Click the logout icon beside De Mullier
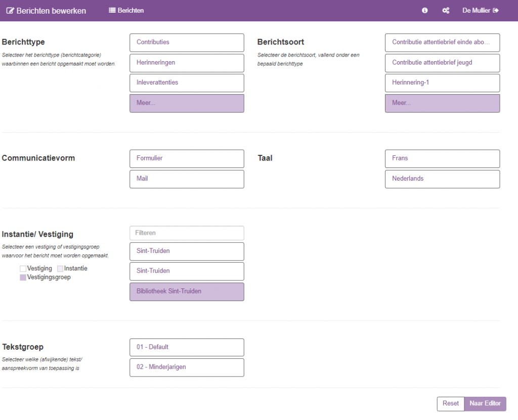 tap(496, 11)
